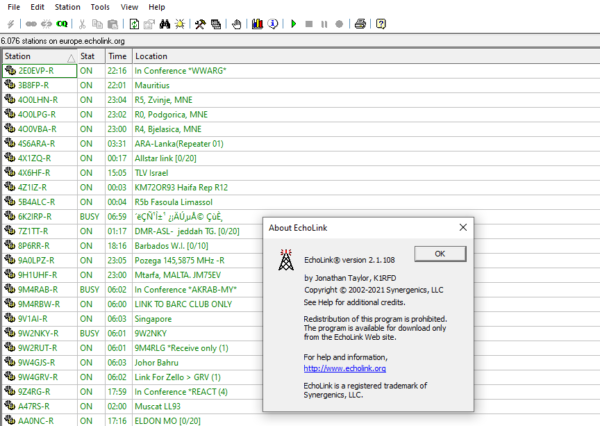Open the Station menu
The width and height of the screenshot is (600, 426).
(67, 7)
